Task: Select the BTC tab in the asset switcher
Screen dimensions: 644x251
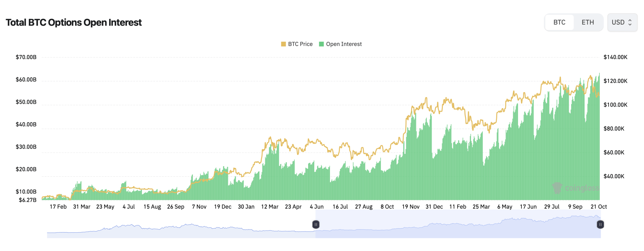Action: [x=559, y=22]
